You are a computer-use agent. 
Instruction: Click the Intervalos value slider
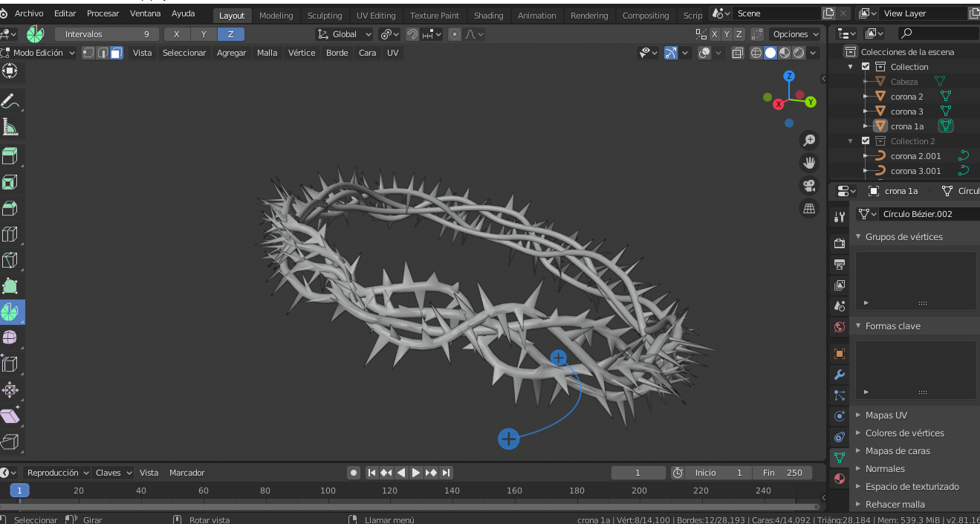point(106,34)
